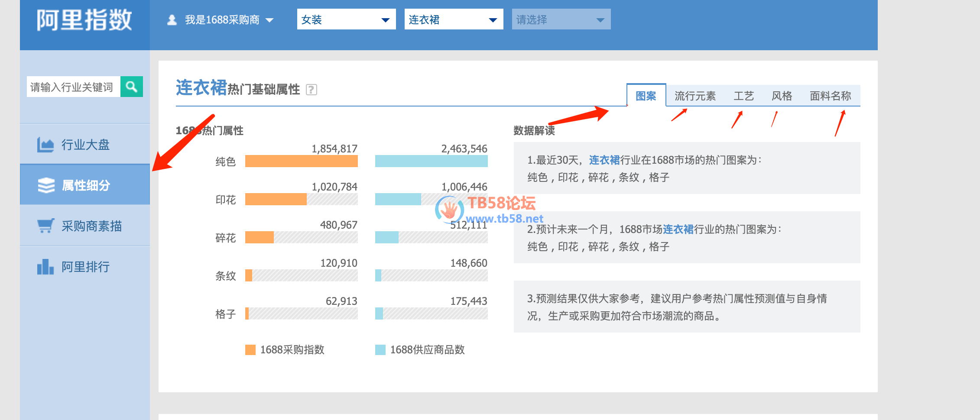This screenshot has height=420, width=980.
Task: Click the value 2,463,546
Action: 464,149
